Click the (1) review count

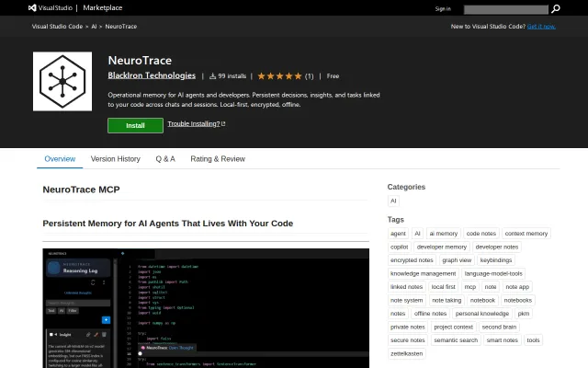click(x=309, y=76)
